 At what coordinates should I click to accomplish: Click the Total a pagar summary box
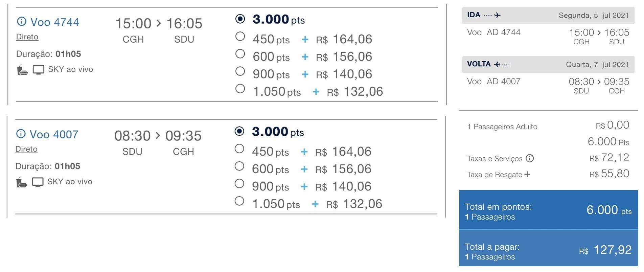click(548, 251)
